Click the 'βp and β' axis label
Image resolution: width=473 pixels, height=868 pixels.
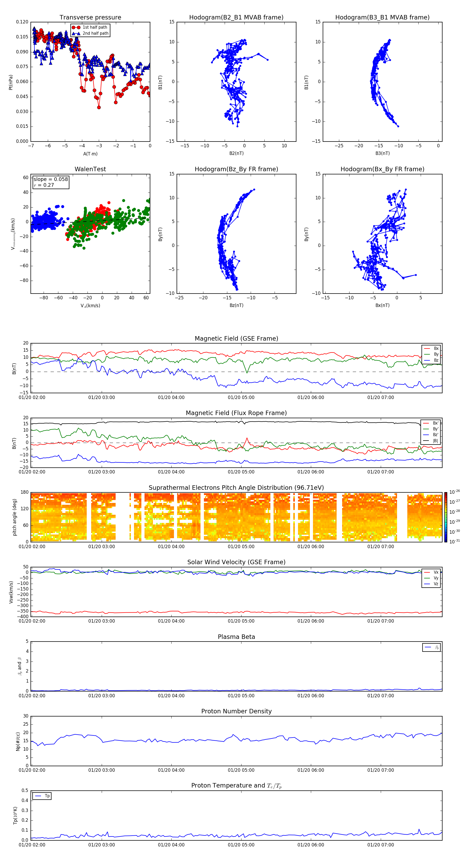(x=19, y=666)
